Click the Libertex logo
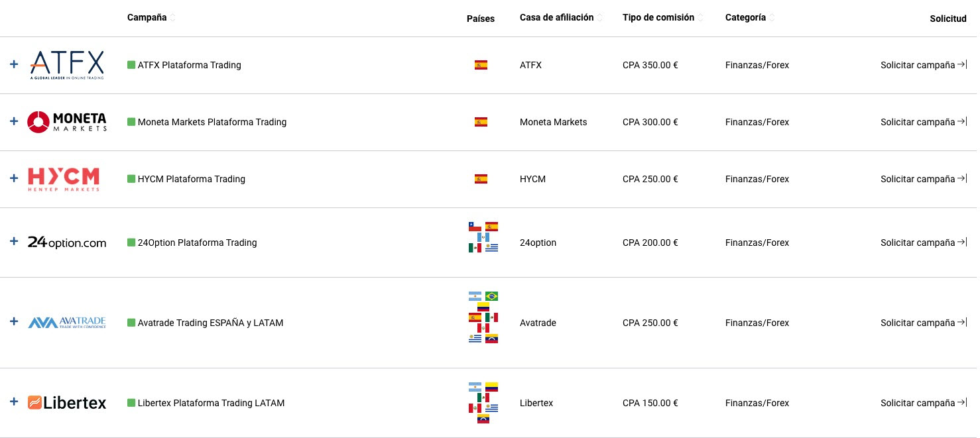The image size is (980, 438). point(67,402)
